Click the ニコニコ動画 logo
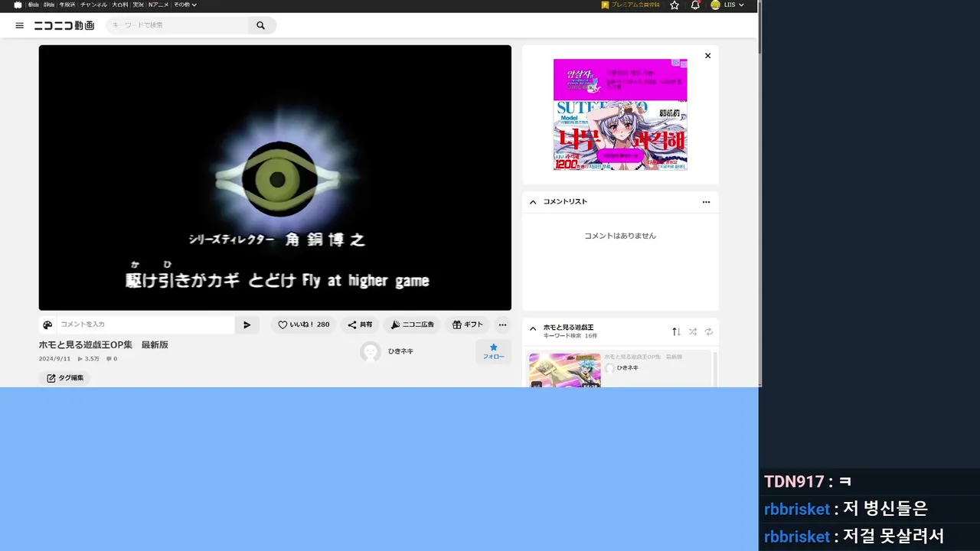The width and height of the screenshot is (980, 551). pyautogui.click(x=64, y=25)
